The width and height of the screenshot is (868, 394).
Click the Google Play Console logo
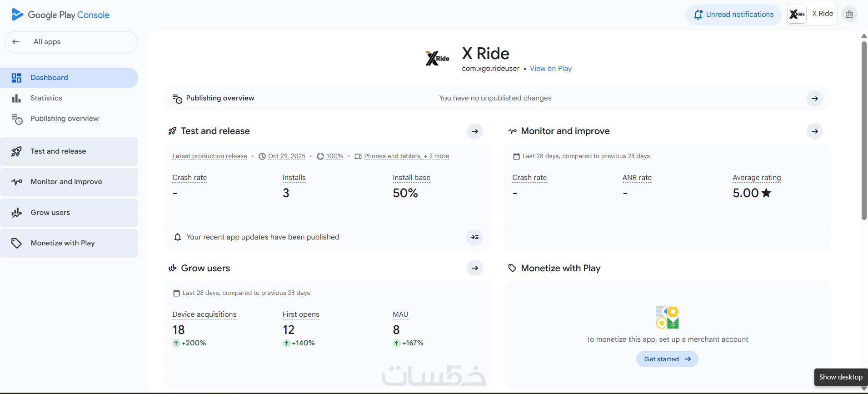click(60, 15)
